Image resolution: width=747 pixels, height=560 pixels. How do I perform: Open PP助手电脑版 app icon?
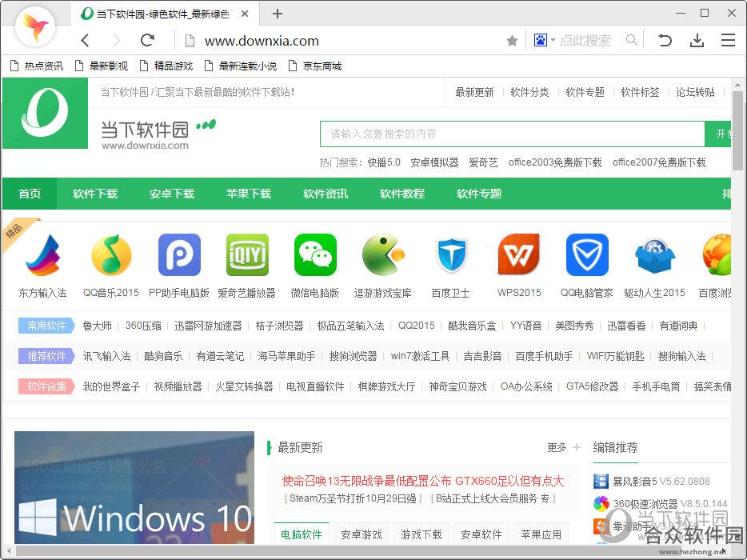(x=179, y=255)
